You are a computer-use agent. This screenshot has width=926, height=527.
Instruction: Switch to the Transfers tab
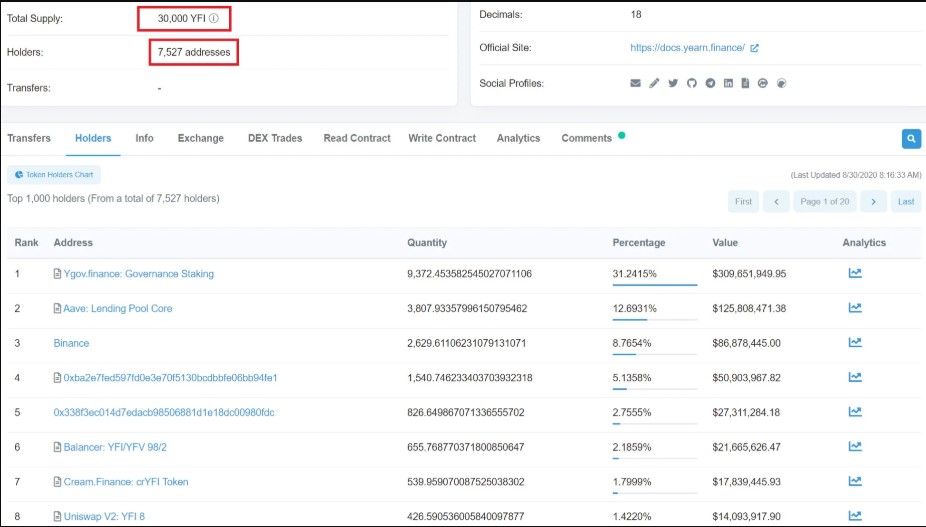click(x=29, y=138)
